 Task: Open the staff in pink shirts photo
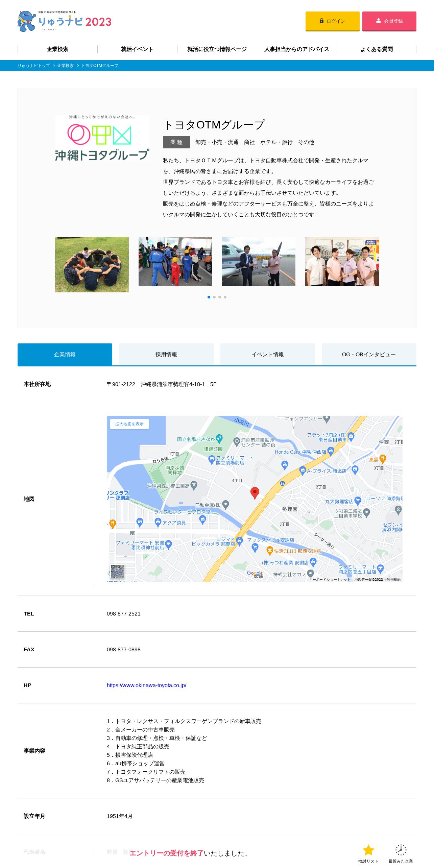click(x=342, y=262)
